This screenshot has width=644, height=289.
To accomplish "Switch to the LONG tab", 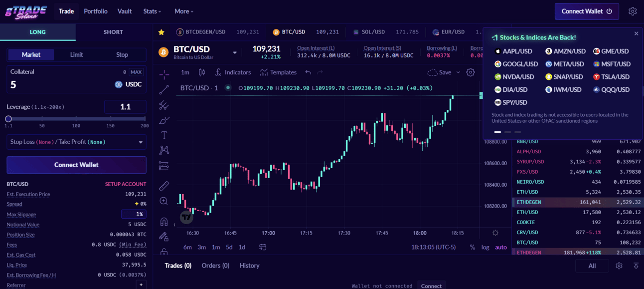I will (38, 32).
